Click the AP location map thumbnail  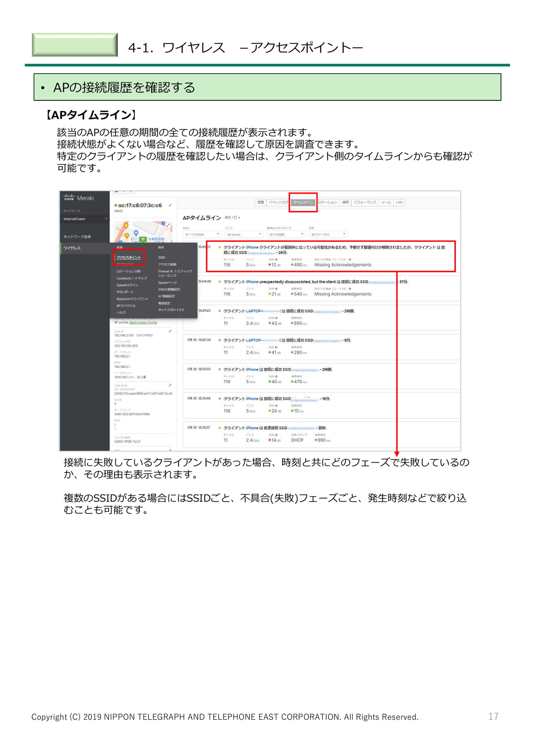pyautogui.click(x=143, y=232)
